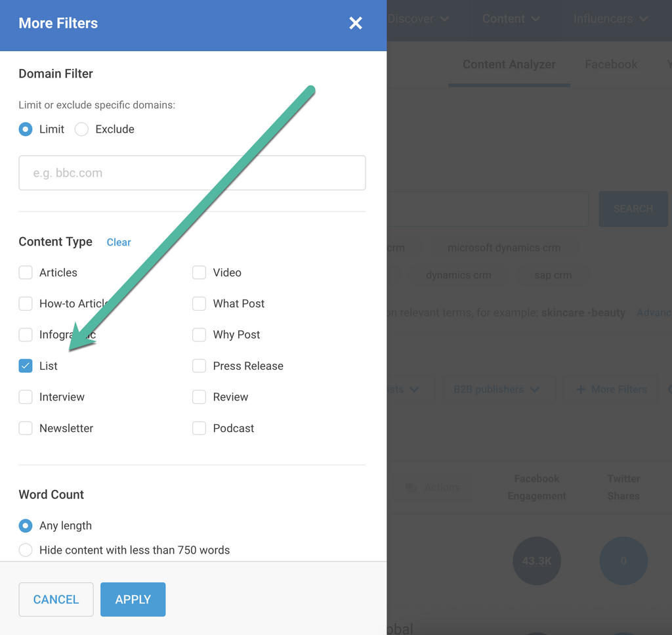Viewport: 672px width, 635px height.
Task: Uncheck the List content type
Action: tap(26, 366)
